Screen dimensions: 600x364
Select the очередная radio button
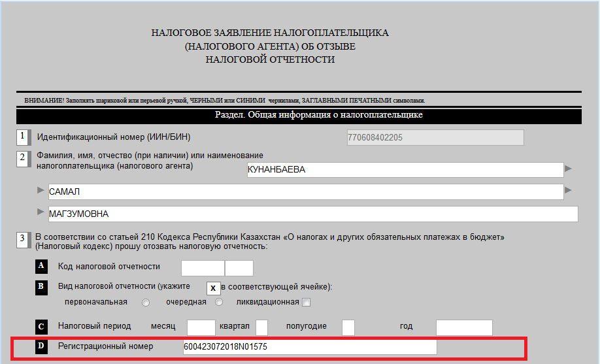click(x=219, y=302)
